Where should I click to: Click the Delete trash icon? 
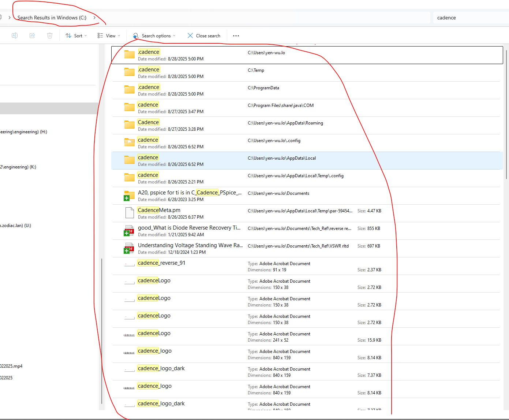pyautogui.click(x=50, y=36)
